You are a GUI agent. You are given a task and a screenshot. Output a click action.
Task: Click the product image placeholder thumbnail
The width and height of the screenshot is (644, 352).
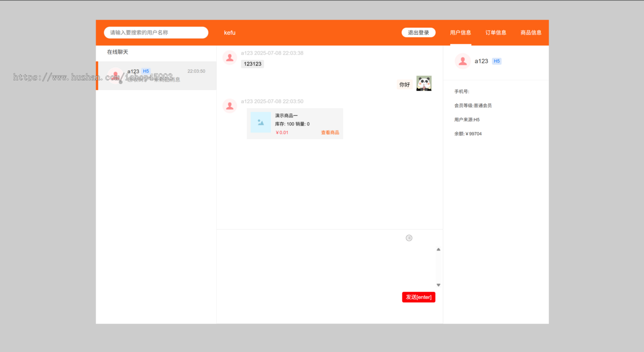click(261, 122)
